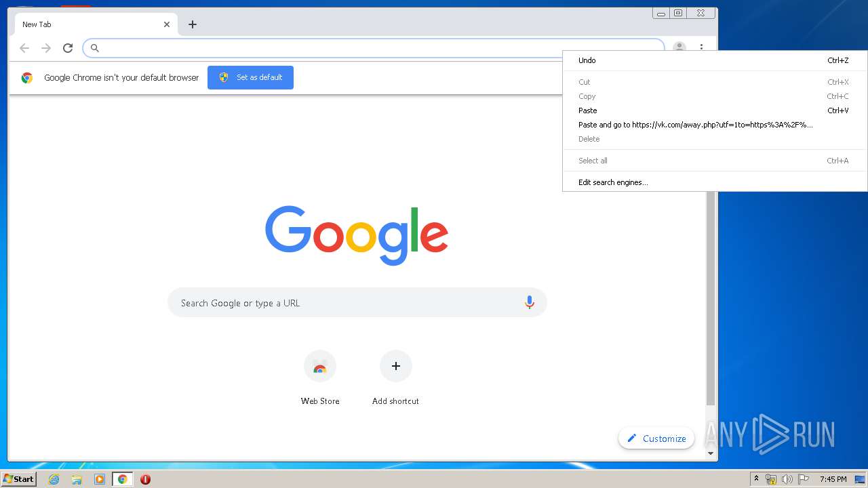868x488 pixels.
Task: Click the greyed Delete entry
Action: click(715, 139)
